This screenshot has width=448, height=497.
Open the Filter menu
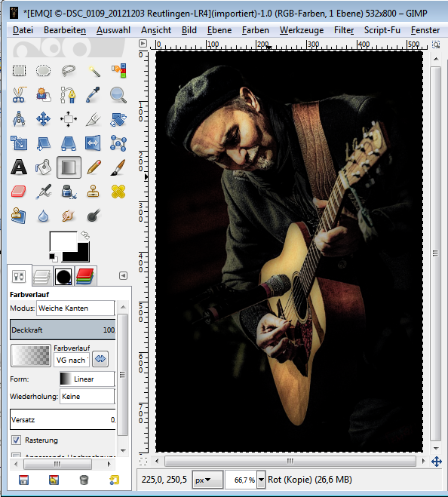click(x=344, y=30)
